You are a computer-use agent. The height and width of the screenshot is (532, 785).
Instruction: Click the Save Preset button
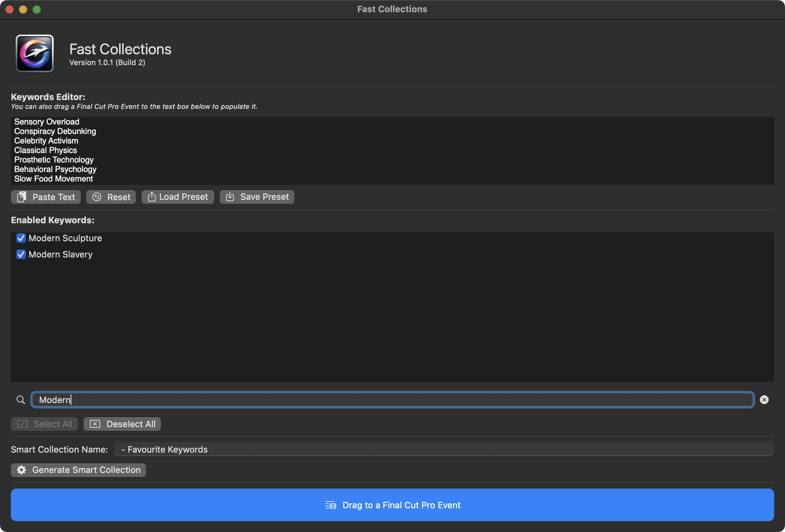coord(257,197)
